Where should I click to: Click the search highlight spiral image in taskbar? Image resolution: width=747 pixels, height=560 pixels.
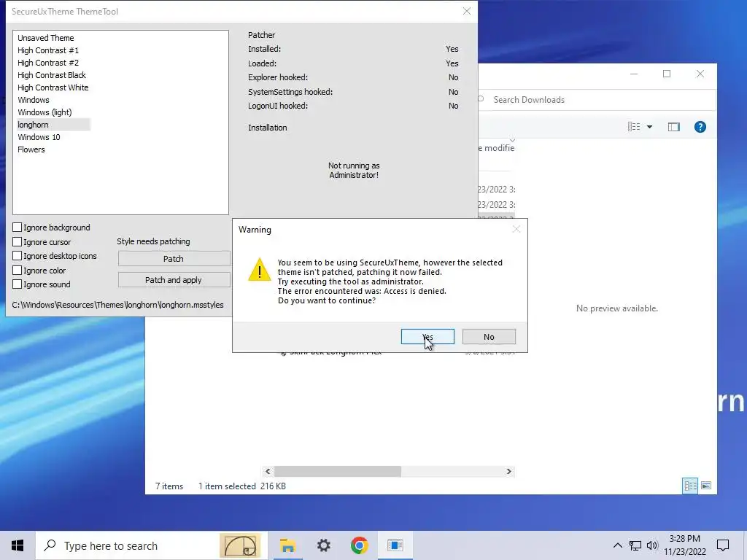pyautogui.click(x=240, y=545)
